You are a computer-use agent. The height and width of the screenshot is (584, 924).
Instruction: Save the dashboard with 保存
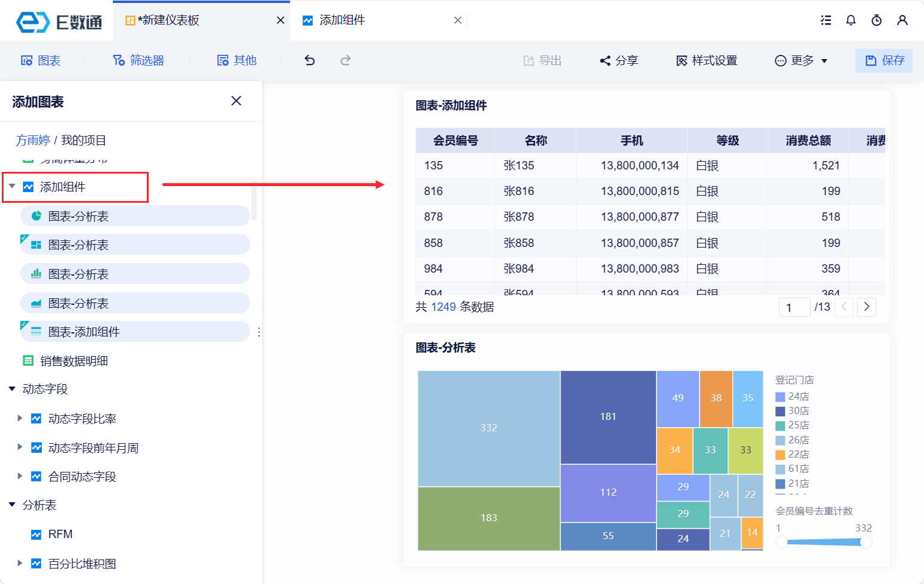[884, 61]
